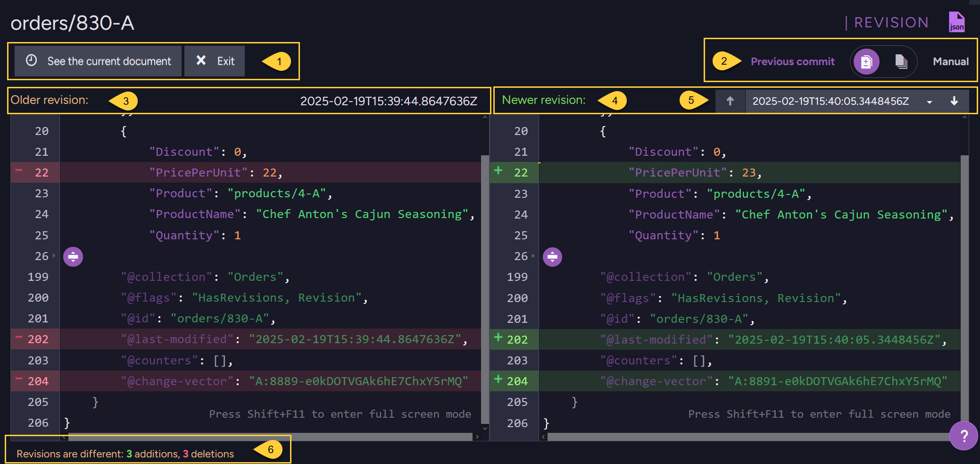
Task: Go to next revision with down arrow
Action: 954,101
